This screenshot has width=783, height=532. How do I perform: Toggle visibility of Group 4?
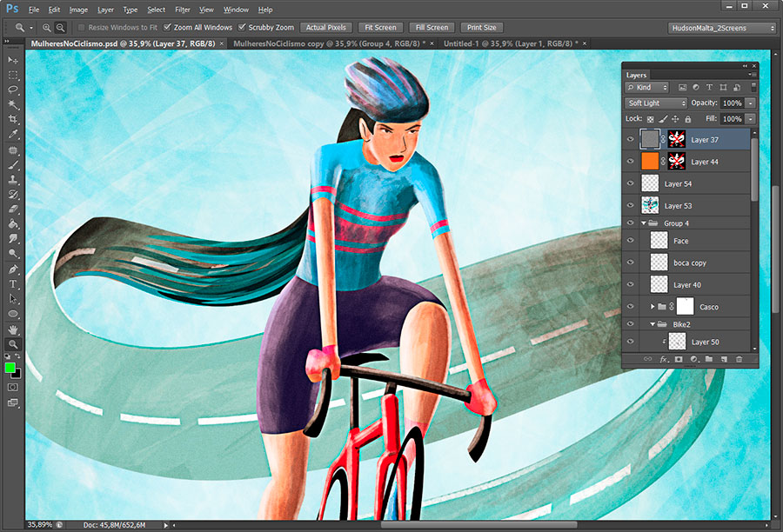pyautogui.click(x=631, y=223)
